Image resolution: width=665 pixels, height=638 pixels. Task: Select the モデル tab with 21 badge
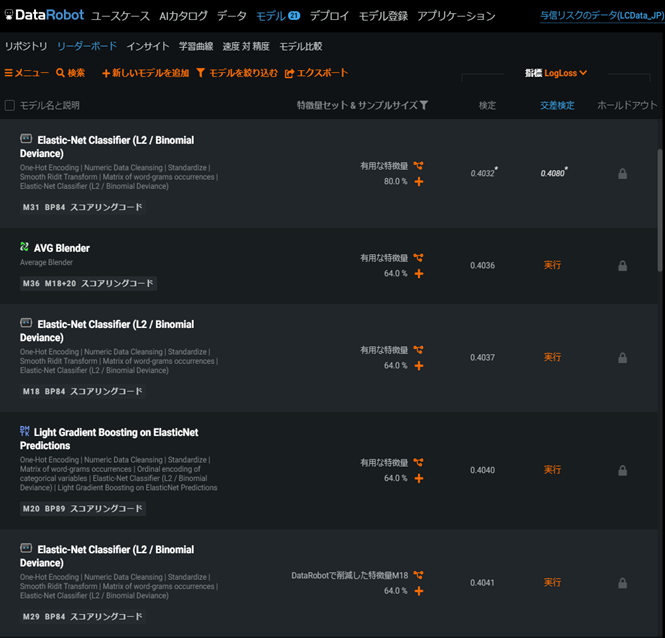(x=278, y=16)
